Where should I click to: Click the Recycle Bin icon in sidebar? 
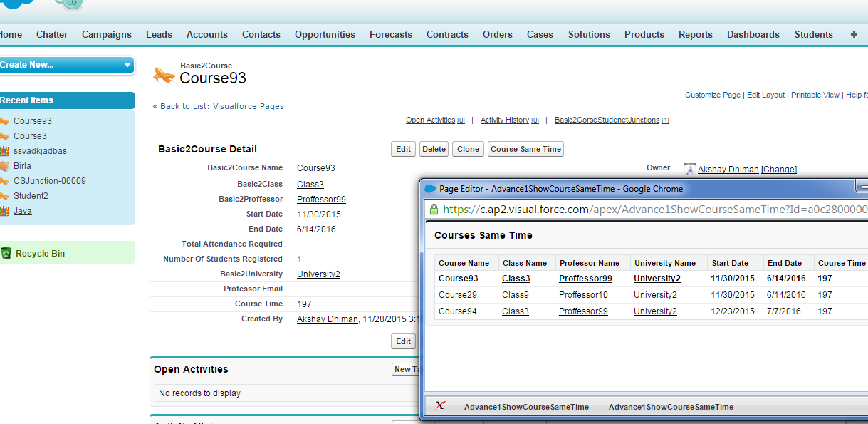point(6,253)
